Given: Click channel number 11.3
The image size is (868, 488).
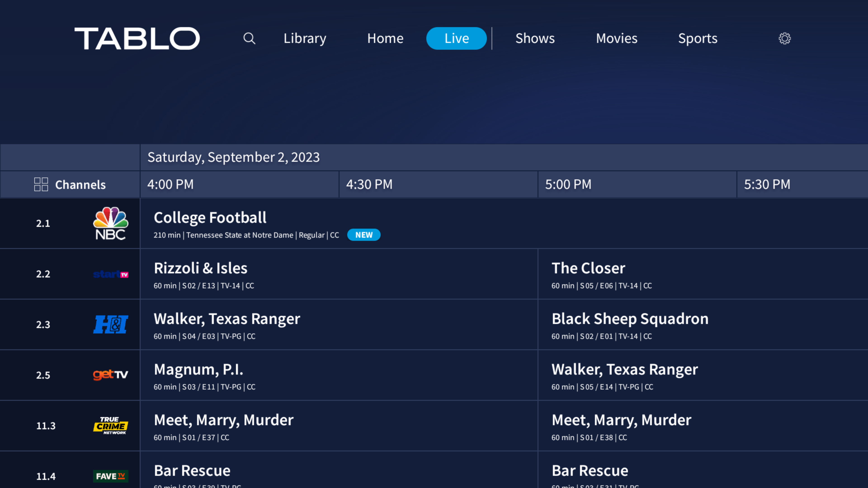Looking at the screenshot, I should coord(46,426).
